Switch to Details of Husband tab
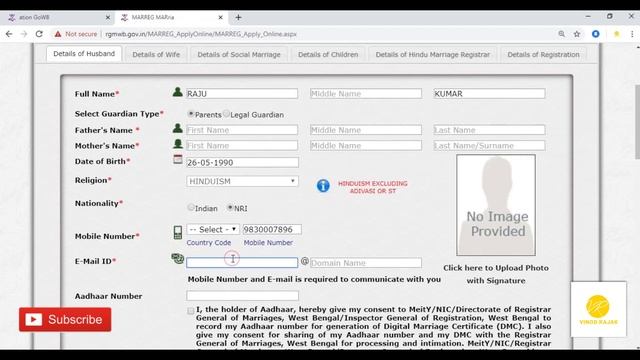This screenshot has width=640, height=360. 84,54
